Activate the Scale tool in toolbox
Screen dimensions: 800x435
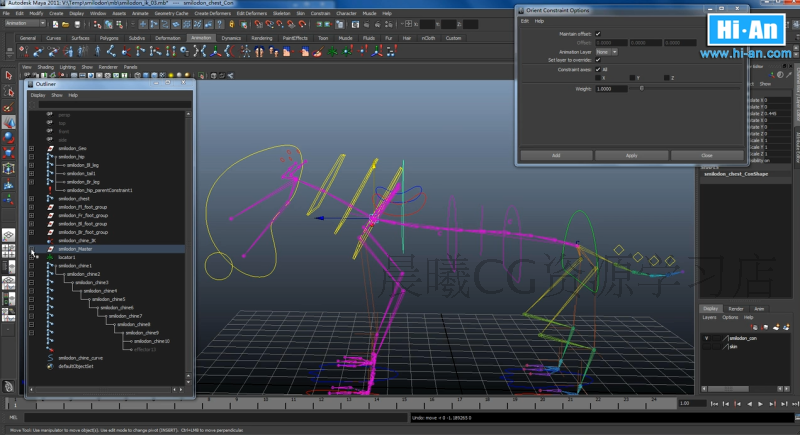tap(8, 153)
